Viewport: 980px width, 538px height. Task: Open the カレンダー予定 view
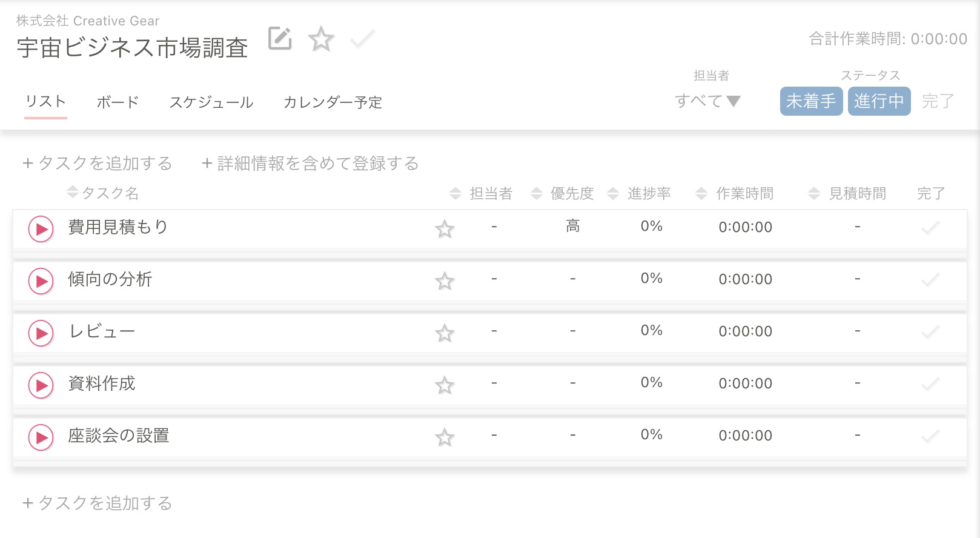click(333, 102)
